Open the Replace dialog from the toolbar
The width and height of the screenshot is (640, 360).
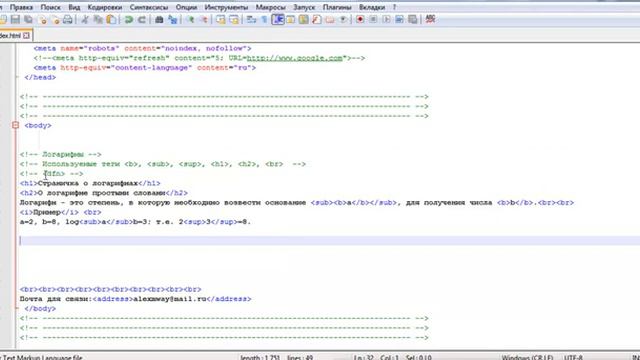[x=172, y=19]
